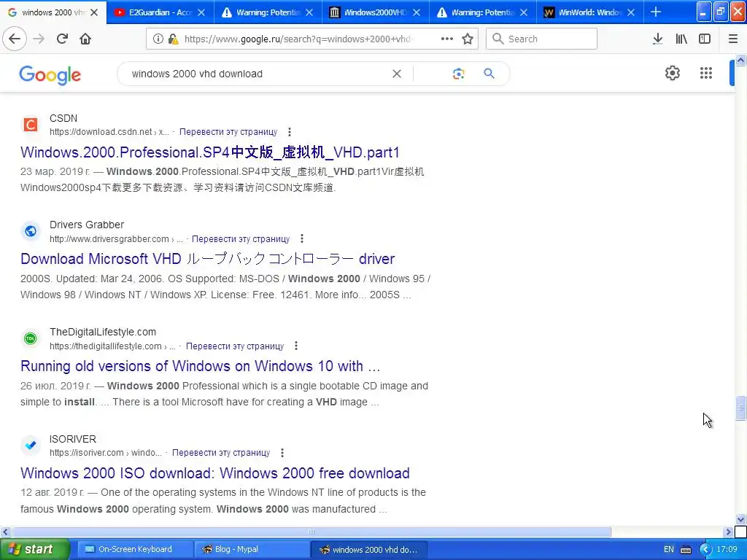747x560 pixels.
Task: Click the toolbar Search box
Action: tap(541, 39)
